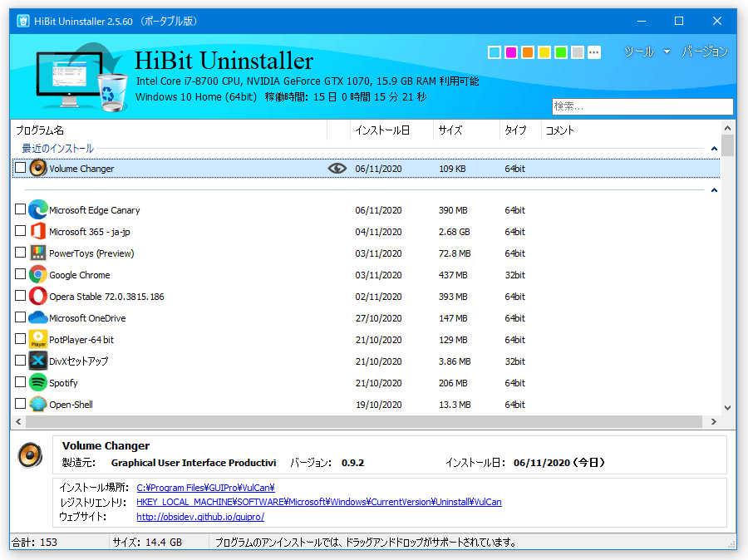748x560 pixels.
Task: Click the 検索 search field
Action: pos(642,106)
